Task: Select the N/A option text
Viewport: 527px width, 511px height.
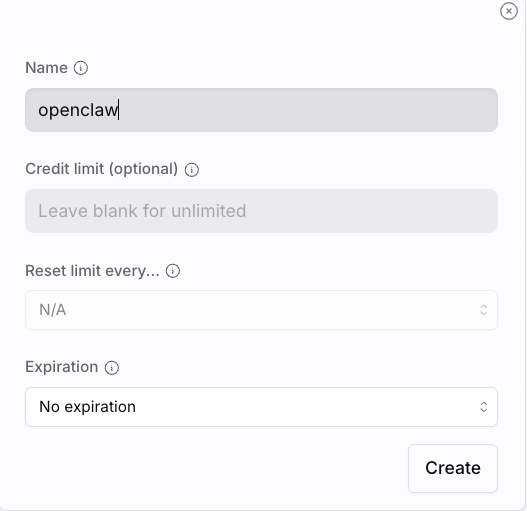Action: click(52, 310)
